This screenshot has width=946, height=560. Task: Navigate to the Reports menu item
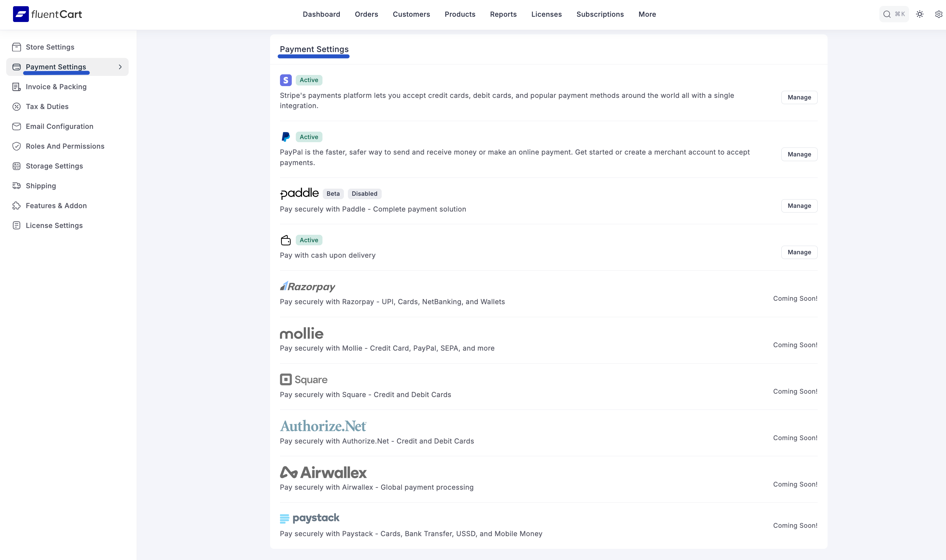[503, 14]
